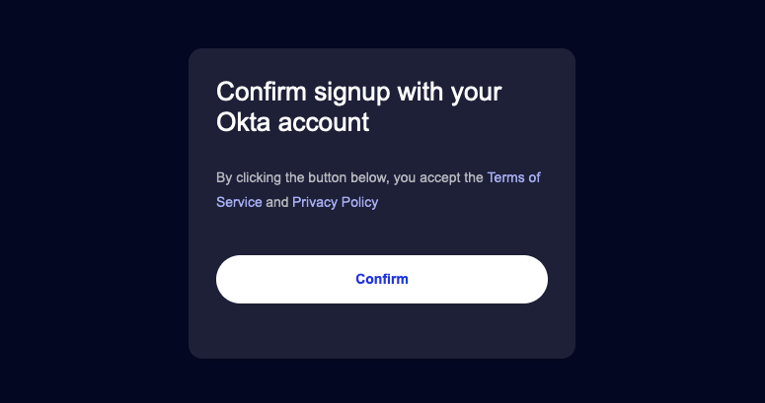Click the word 'account' in the heading
This screenshot has height=403, width=765.
[323, 122]
